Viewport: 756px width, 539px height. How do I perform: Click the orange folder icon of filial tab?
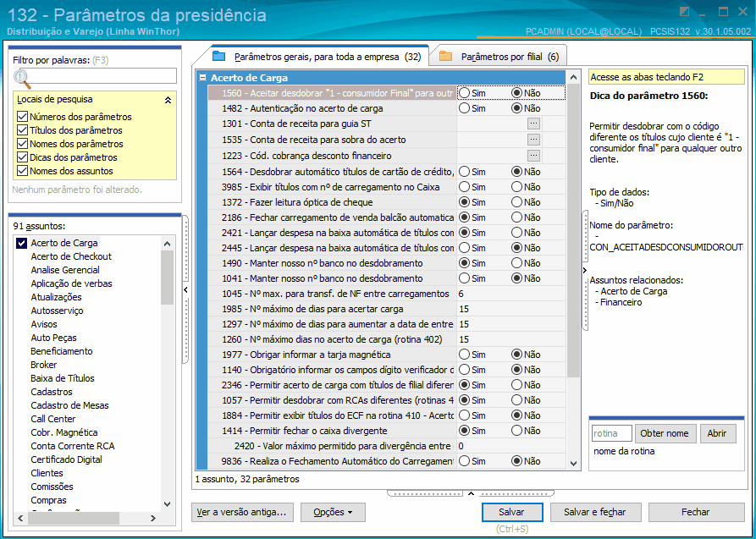tap(445, 57)
